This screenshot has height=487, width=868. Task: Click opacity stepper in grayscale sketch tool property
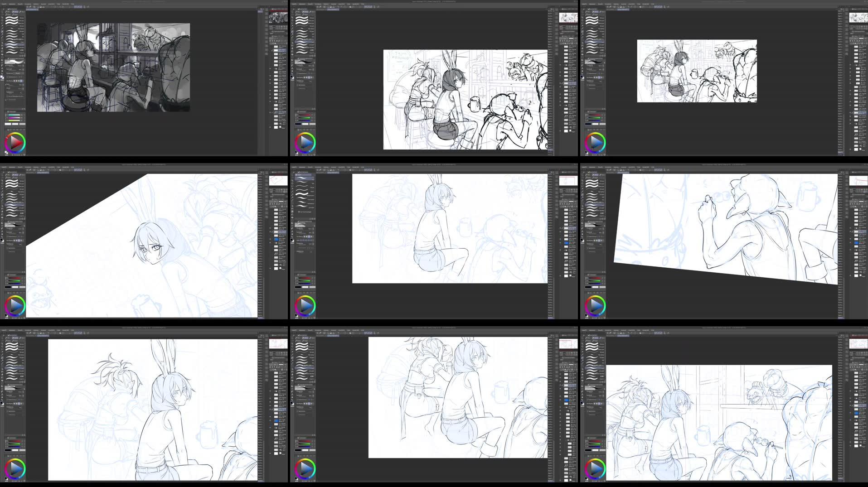pos(23,69)
